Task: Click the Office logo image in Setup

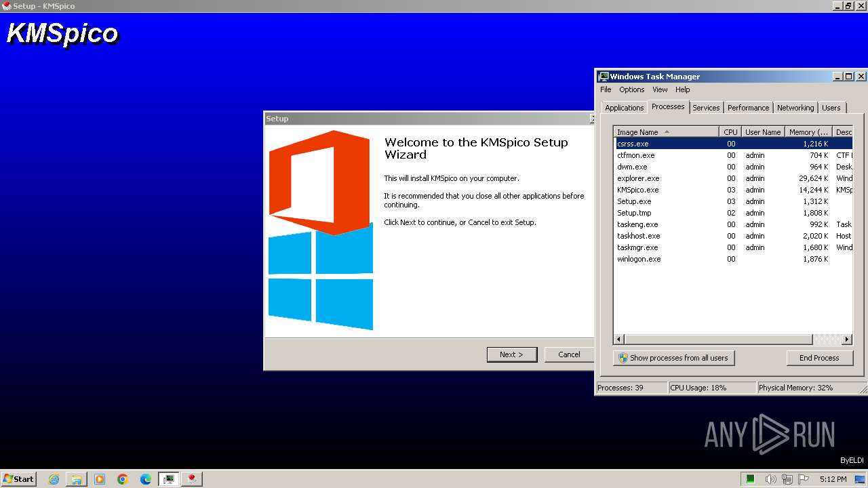Action: 319,182
